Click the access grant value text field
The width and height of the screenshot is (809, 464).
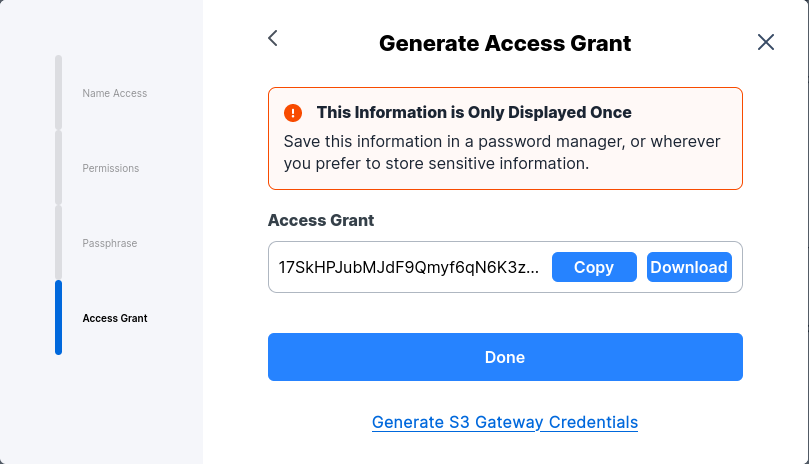(409, 267)
